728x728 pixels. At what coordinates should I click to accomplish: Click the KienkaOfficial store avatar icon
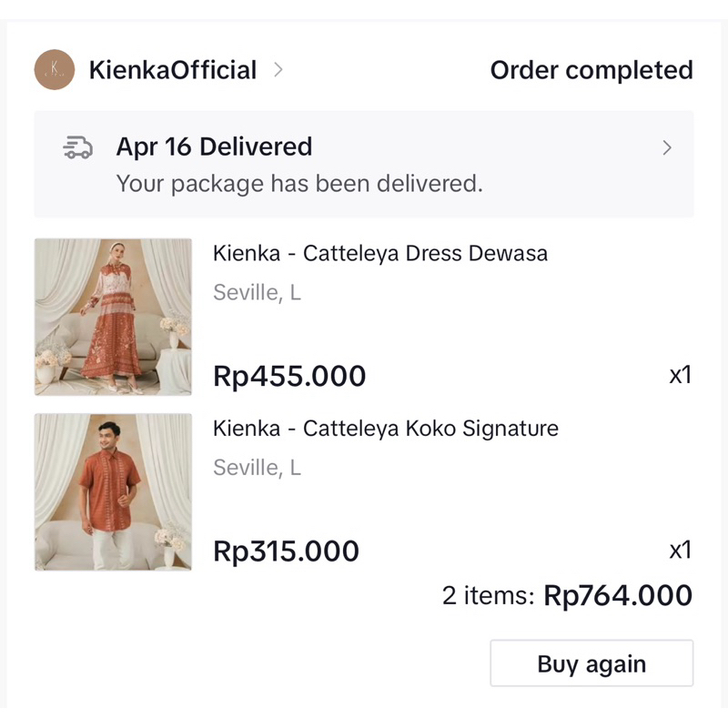[x=55, y=70]
